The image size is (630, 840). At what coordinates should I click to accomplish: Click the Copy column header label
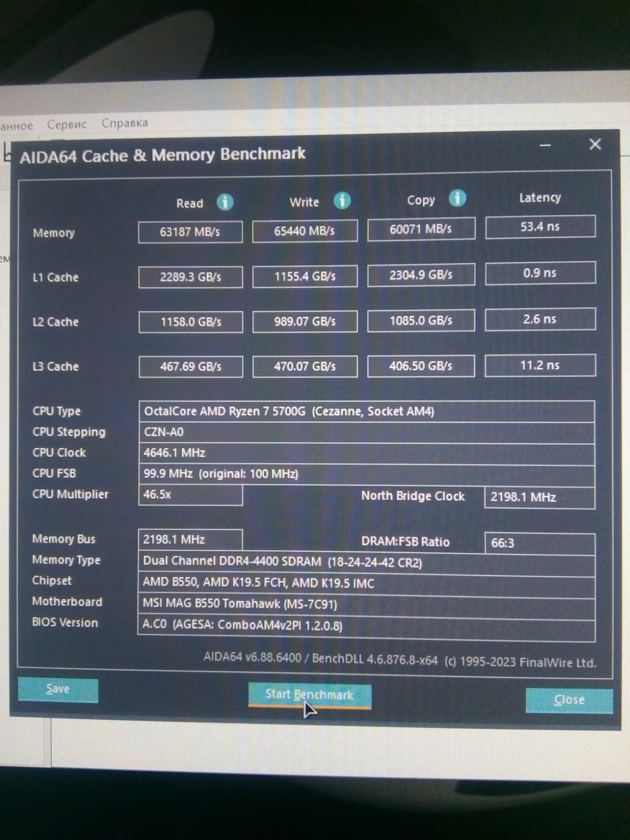point(421,200)
